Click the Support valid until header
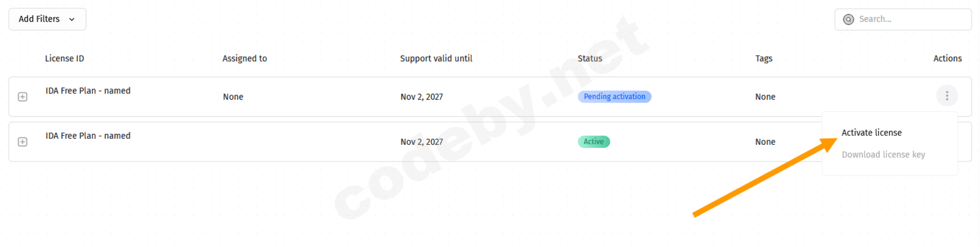The image size is (980, 247). [x=436, y=59]
